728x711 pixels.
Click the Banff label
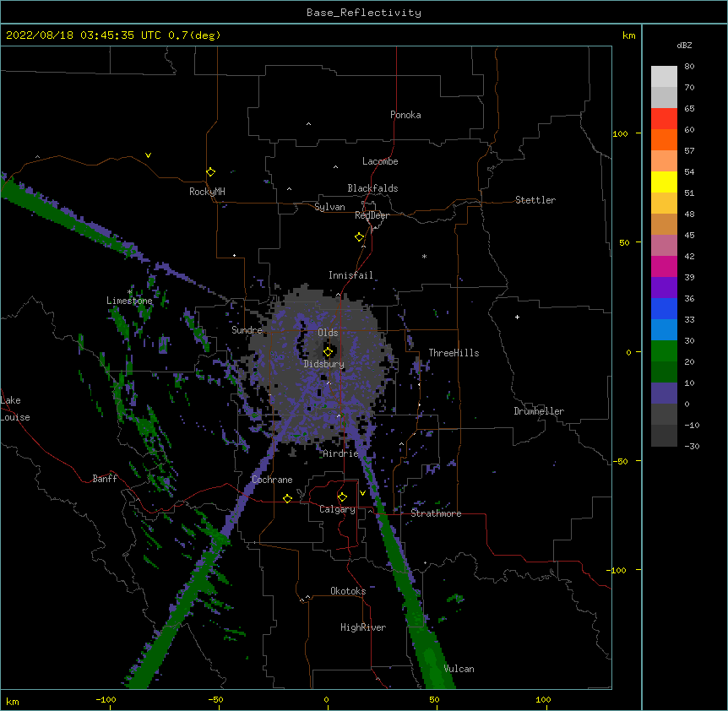point(105,479)
